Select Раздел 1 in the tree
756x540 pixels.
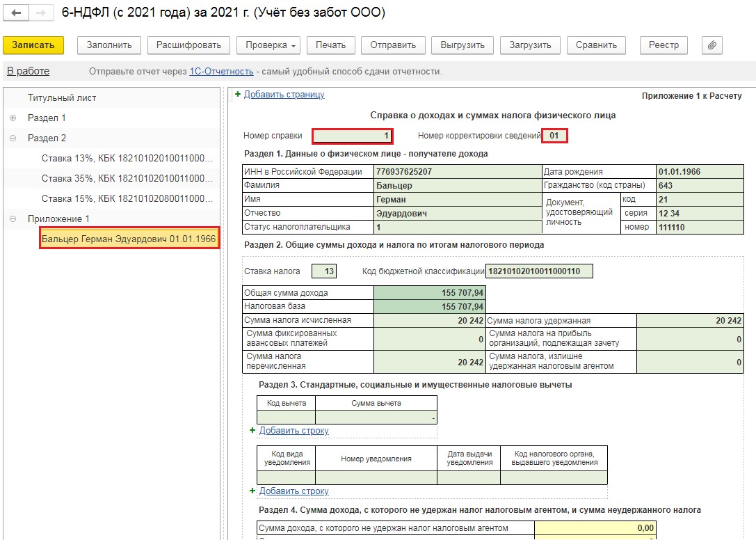47,118
